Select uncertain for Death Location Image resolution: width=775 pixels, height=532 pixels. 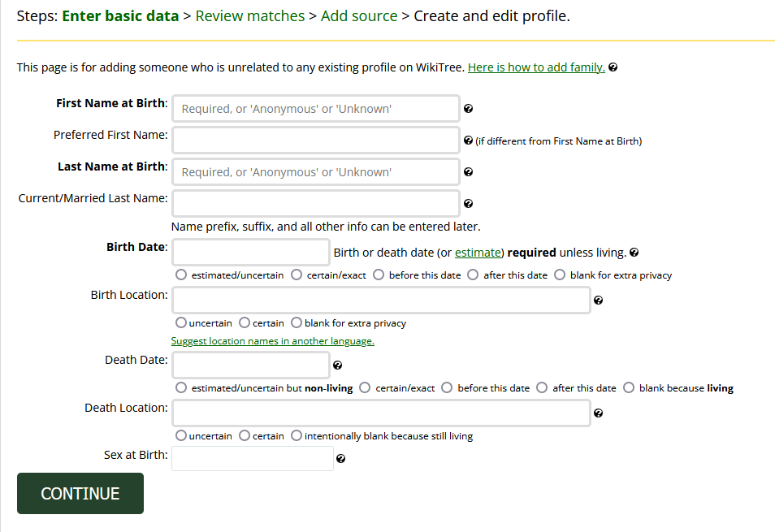tap(180, 435)
